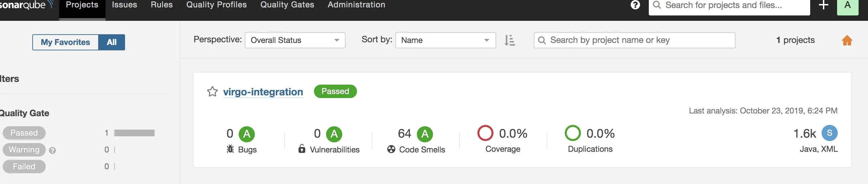Toggle the sort order direction icon
The width and height of the screenshot is (868, 184).
point(510,40)
